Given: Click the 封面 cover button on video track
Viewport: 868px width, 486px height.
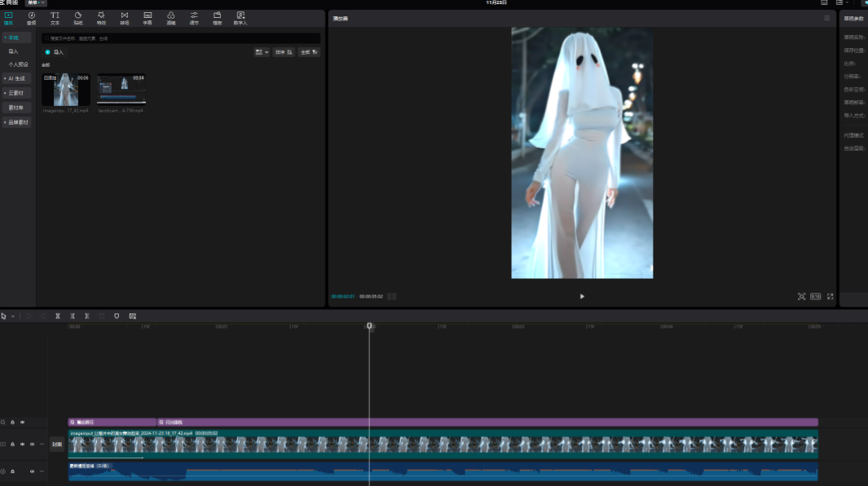Looking at the screenshot, I should tap(56, 444).
